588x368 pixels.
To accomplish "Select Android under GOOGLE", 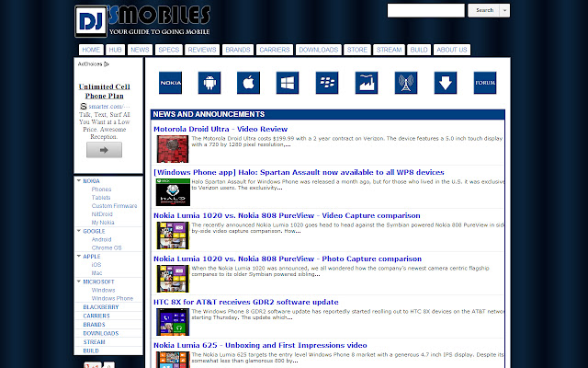I will click(x=101, y=239).
